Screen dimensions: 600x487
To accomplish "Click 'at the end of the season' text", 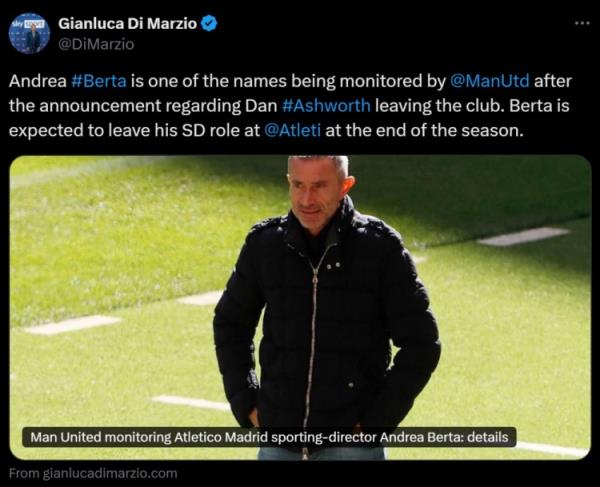I will click(x=424, y=130).
